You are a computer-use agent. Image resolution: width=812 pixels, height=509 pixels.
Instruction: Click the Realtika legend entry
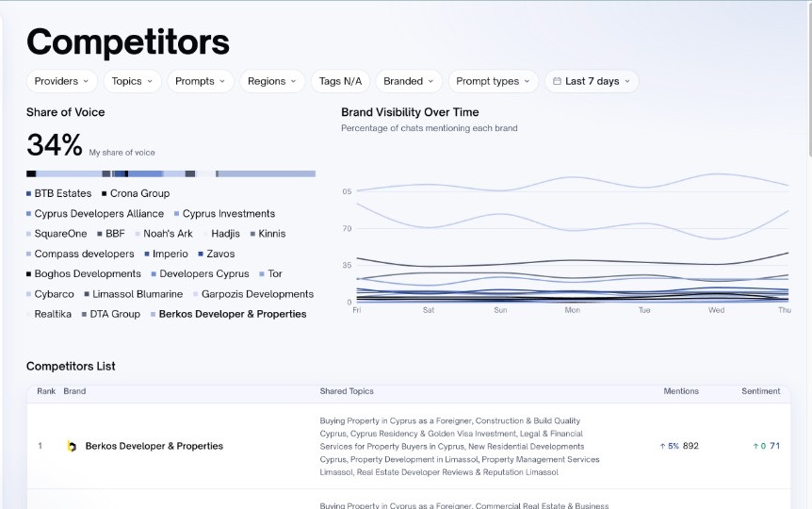[49, 314]
